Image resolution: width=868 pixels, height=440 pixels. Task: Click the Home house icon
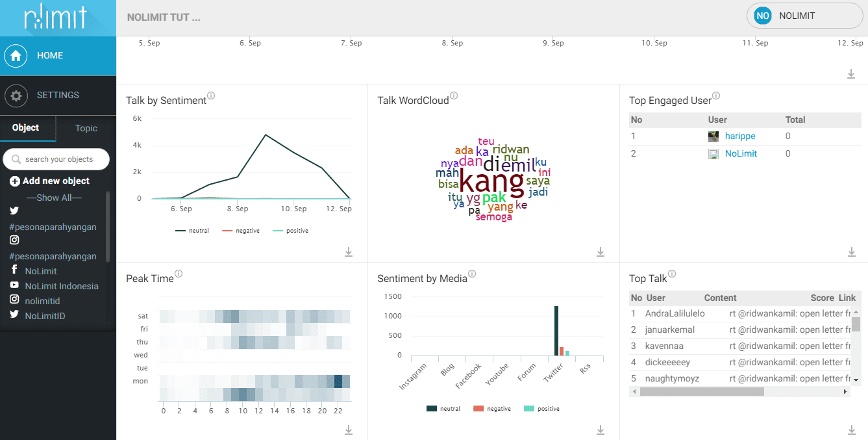coord(16,56)
